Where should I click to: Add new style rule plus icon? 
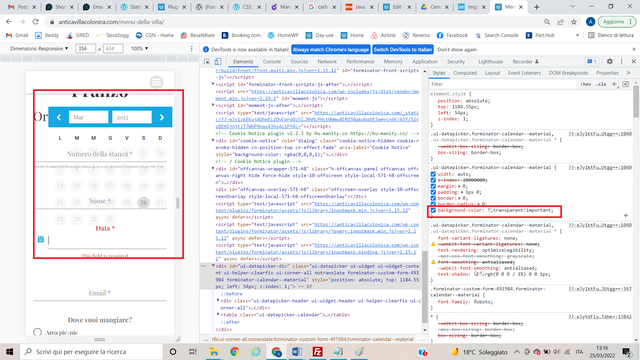[614, 84]
